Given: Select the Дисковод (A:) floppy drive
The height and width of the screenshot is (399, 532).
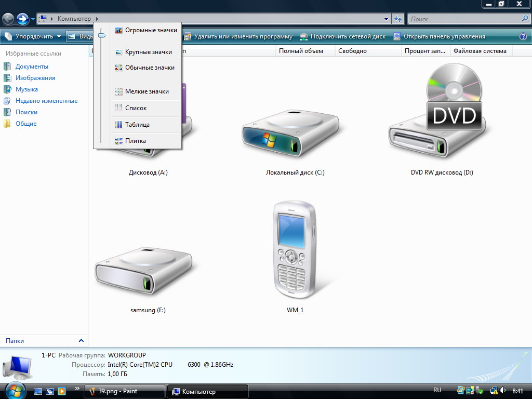Looking at the screenshot, I should [x=148, y=172].
